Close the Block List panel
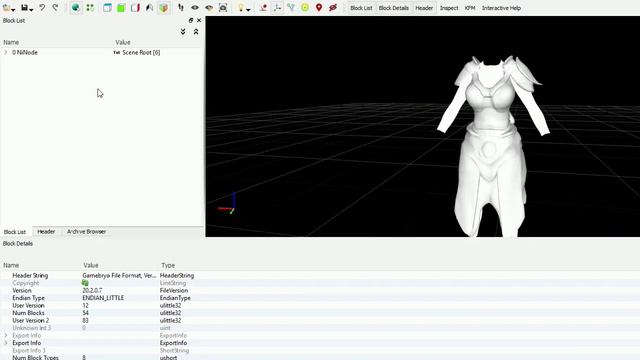The image size is (640, 360). 199,20
